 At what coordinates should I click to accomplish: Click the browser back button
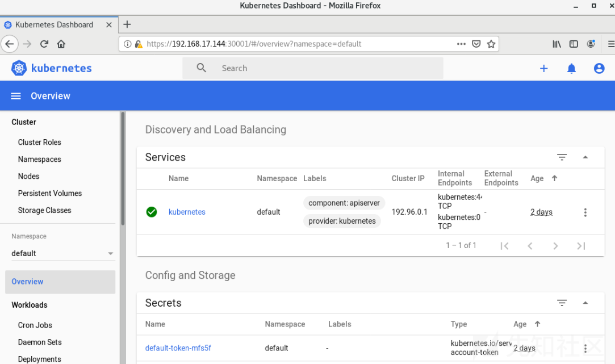[x=10, y=44]
